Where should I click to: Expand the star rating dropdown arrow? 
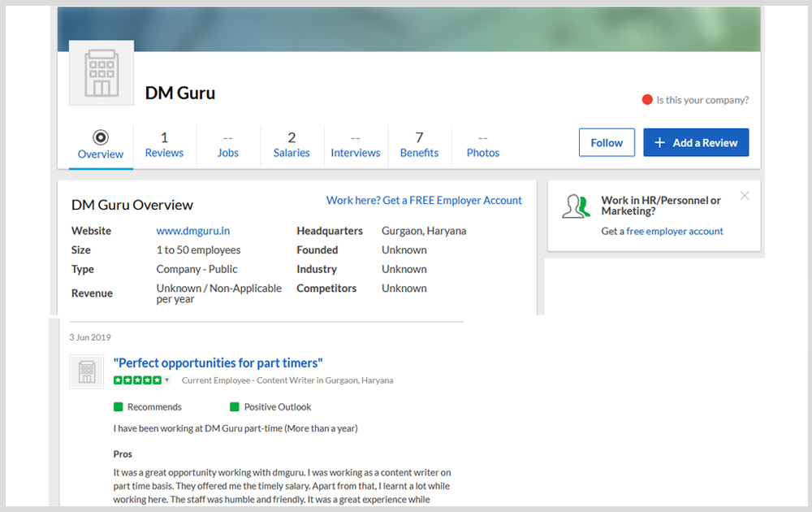click(x=166, y=380)
